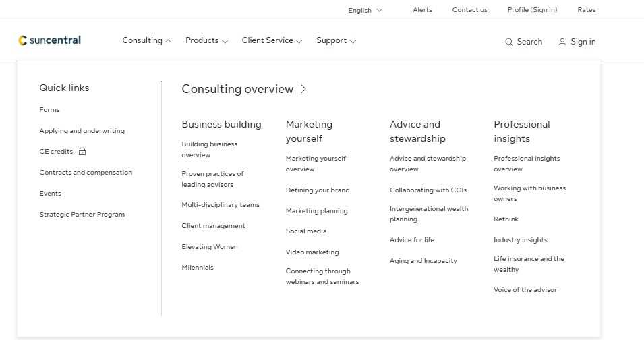The image size is (644, 340).
Task: Open the Forms quick link
Action: 49,110
